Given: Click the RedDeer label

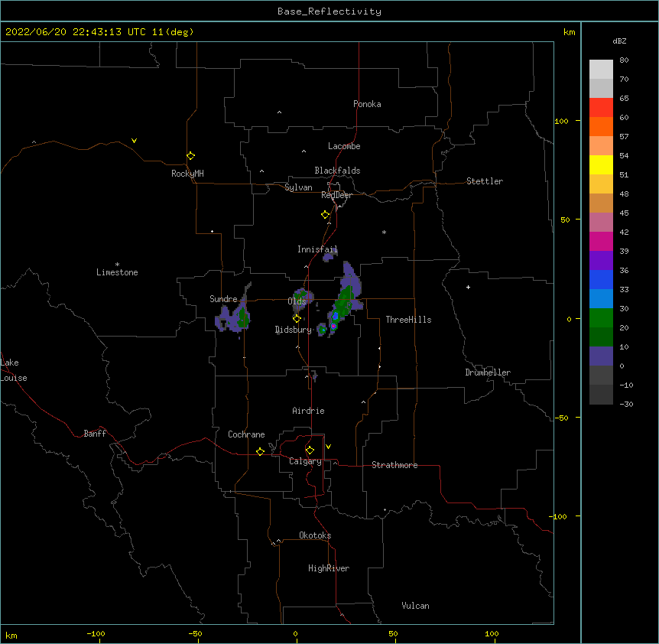Looking at the screenshot, I should point(336,195).
